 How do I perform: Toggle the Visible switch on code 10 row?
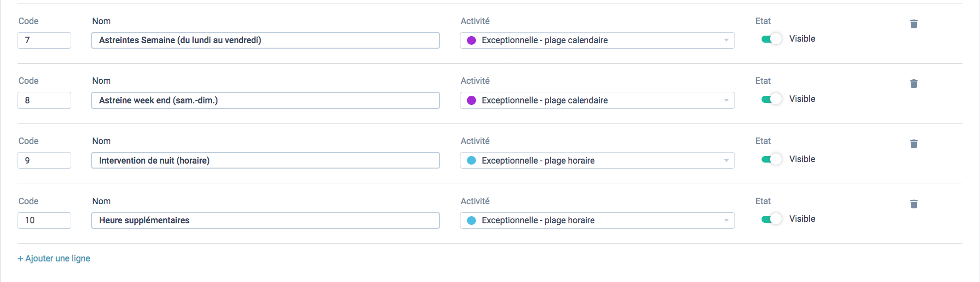click(772, 219)
